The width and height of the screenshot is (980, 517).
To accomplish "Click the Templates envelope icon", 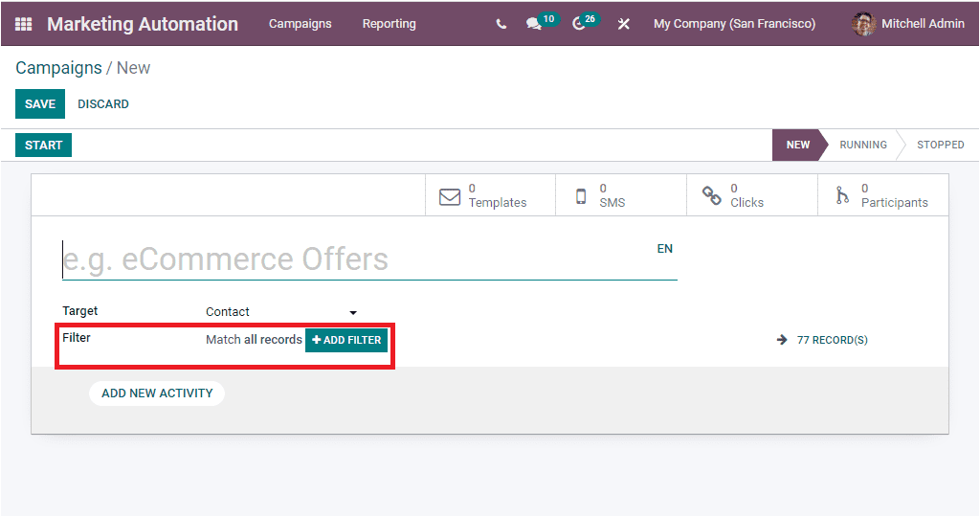I will [x=450, y=197].
